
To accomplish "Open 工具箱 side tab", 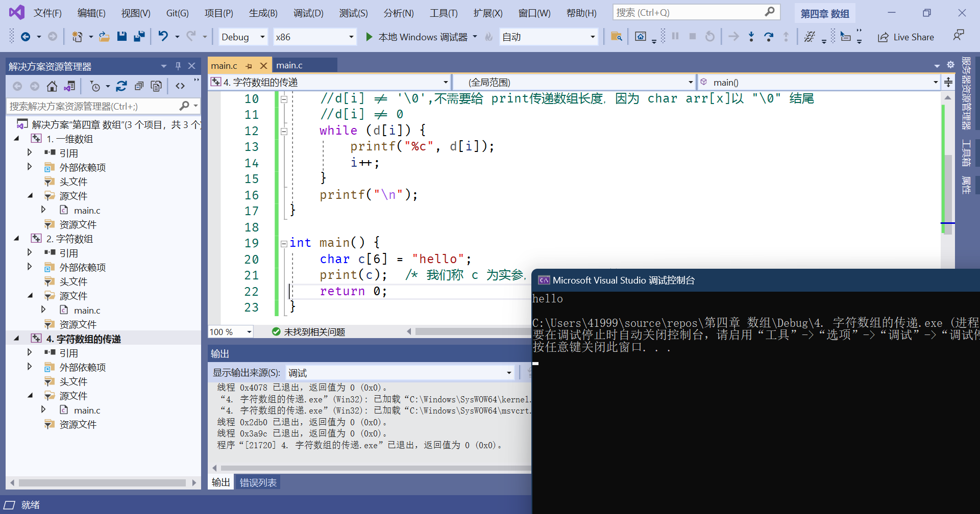I will click(967, 153).
